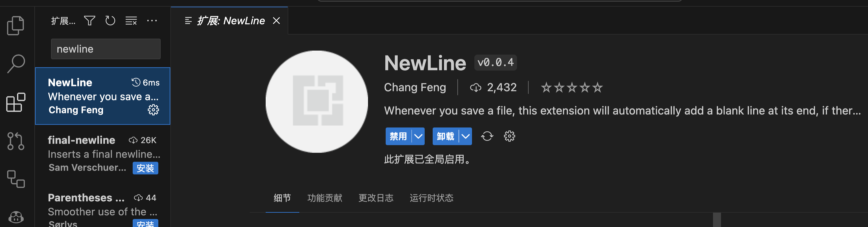The width and height of the screenshot is (868, 227).
Task: Click the filter extensions funnel icon
Action: point(90,21)
